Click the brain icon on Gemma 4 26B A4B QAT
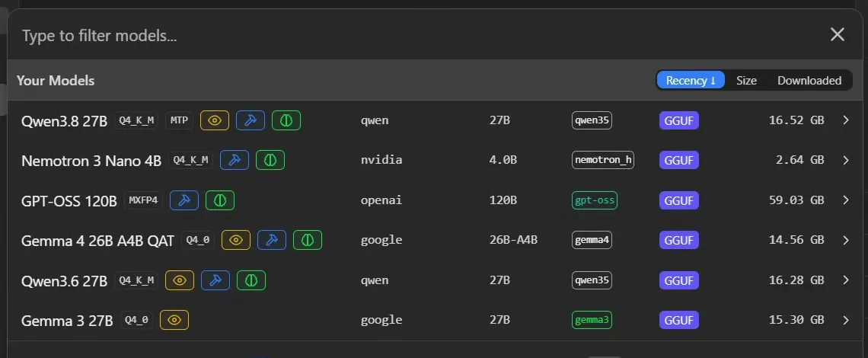This screenshot has height=358, width=868. pyautogui.click(x=308, y=240)
